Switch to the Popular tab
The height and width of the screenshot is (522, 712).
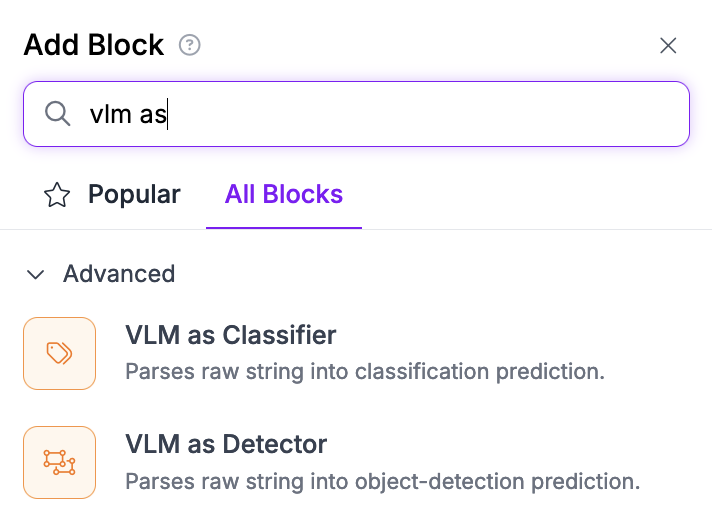[x=134, y=194]
